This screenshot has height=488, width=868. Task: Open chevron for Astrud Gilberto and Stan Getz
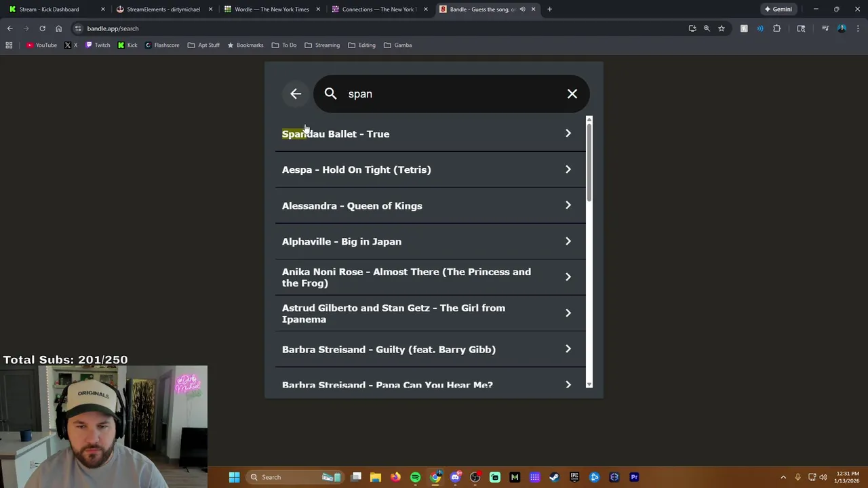[x=568, y=312]
